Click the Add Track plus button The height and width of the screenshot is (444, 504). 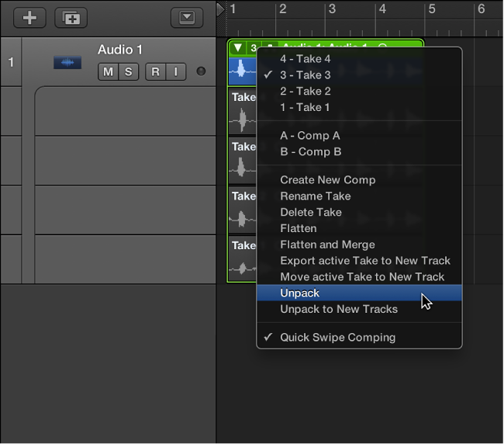[29, 18]
